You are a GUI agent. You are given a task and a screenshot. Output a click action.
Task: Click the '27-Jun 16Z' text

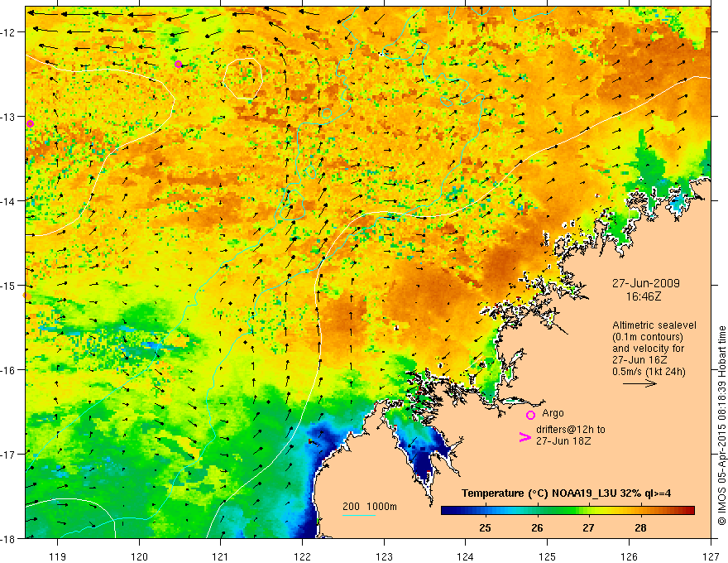[x=639, y=360]
